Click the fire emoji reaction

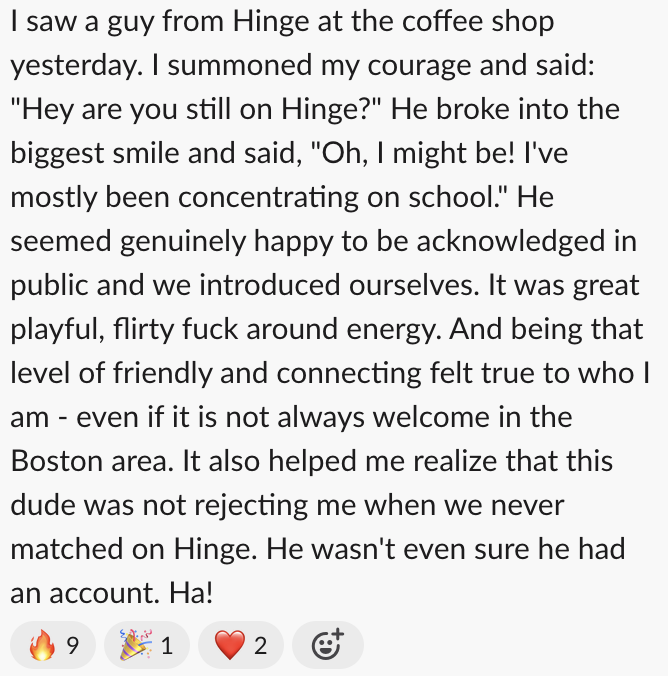(41, 646)
